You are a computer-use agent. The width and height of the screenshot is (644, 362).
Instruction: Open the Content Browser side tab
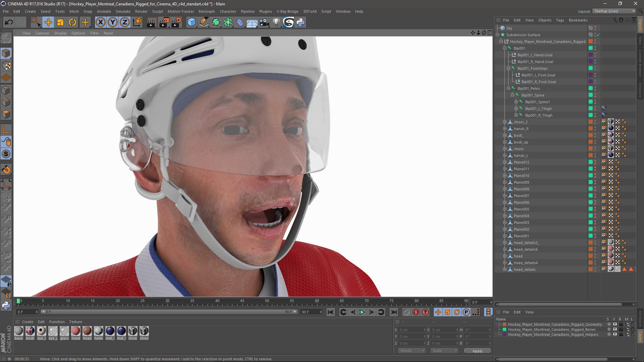click(x=640, y=63)
